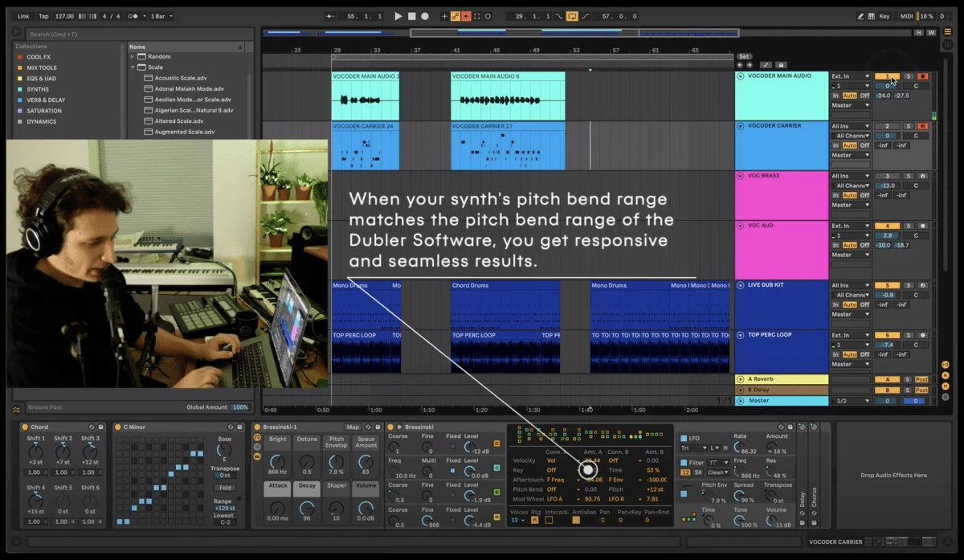This screenshot has height=560, width=964.
Task: Open the Master track 1/2 output dropdown
Action: pyautogui.click(x=851, y=401)
